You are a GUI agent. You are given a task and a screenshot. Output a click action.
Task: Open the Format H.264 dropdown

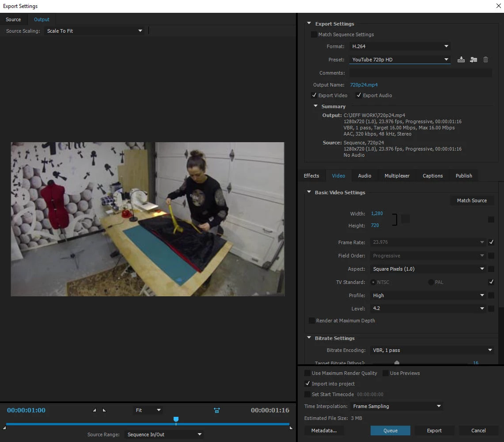400,46
